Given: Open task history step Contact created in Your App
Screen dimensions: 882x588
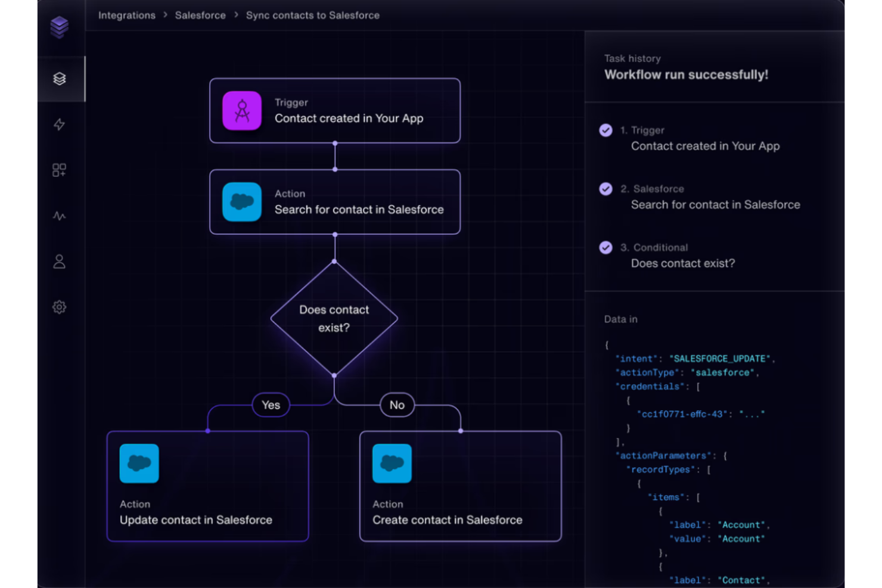Looking at the screenshot, I should (705, 146).
